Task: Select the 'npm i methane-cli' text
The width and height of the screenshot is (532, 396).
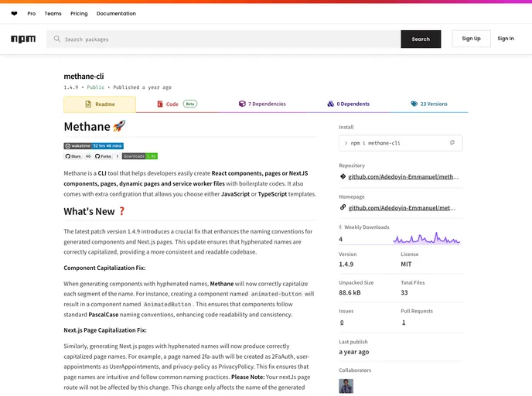Action: [376, 143]
